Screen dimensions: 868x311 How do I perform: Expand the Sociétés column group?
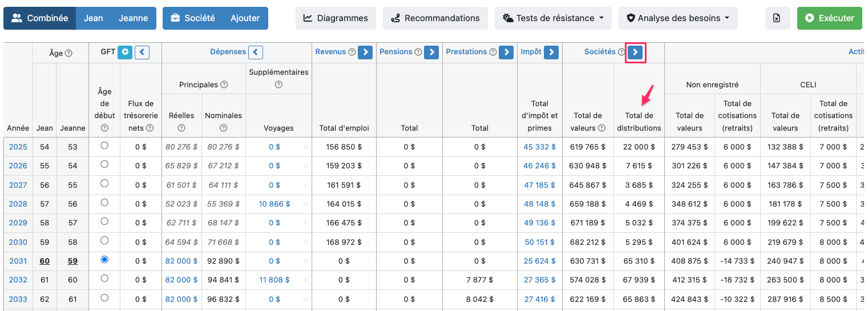coord(635,52)
